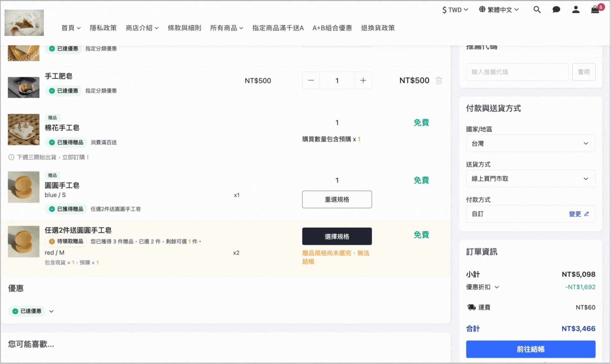Open 退換貨政策 menu item
This screenshot has width=611, height=364.
tap(378, 28)
